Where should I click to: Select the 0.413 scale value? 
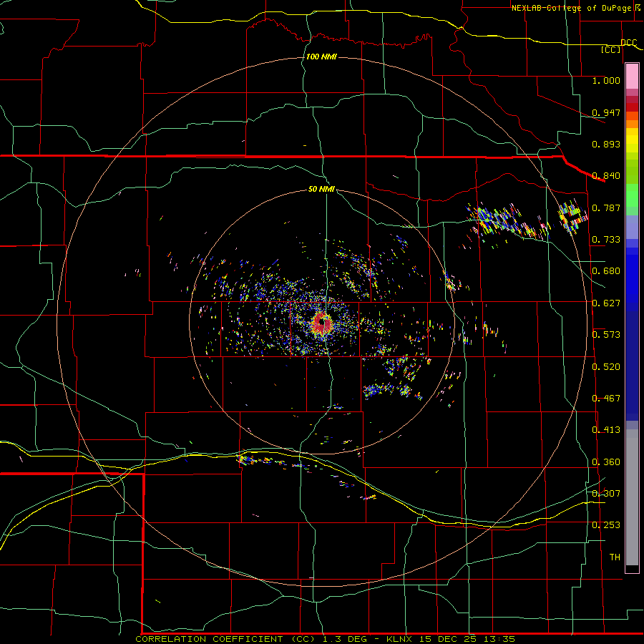pos(606,430)
